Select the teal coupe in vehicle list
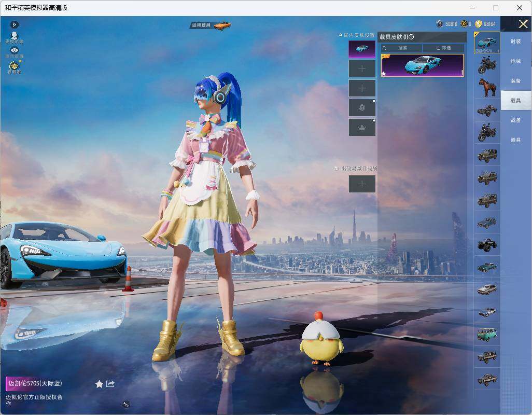This screenshot has height=415, width=532. tap(487, 267)
